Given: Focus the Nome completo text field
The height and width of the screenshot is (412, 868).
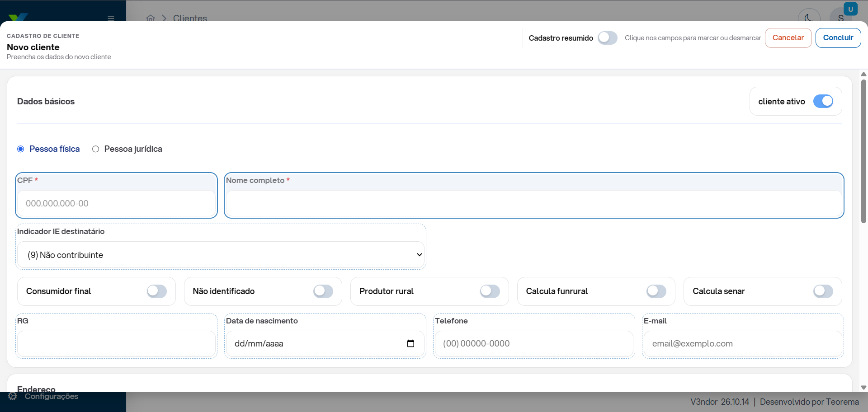Looking at the screenshot, I should [533, 204].
